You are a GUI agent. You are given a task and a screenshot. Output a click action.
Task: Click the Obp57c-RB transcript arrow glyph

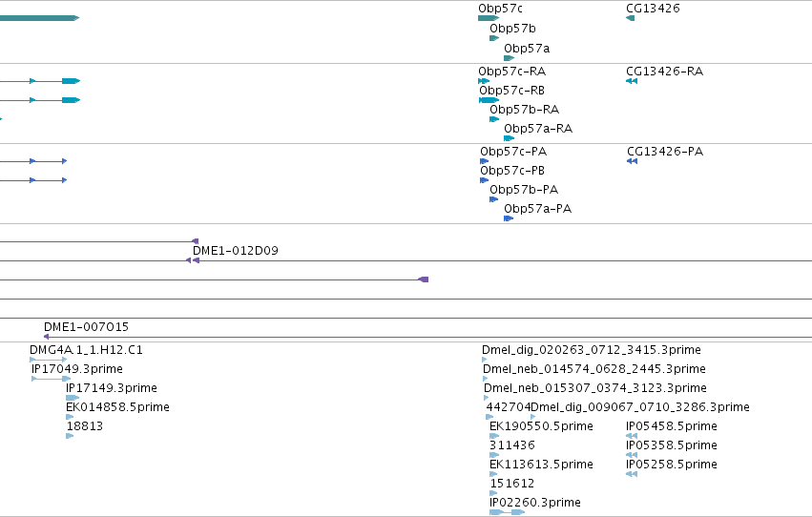(489, 100)
